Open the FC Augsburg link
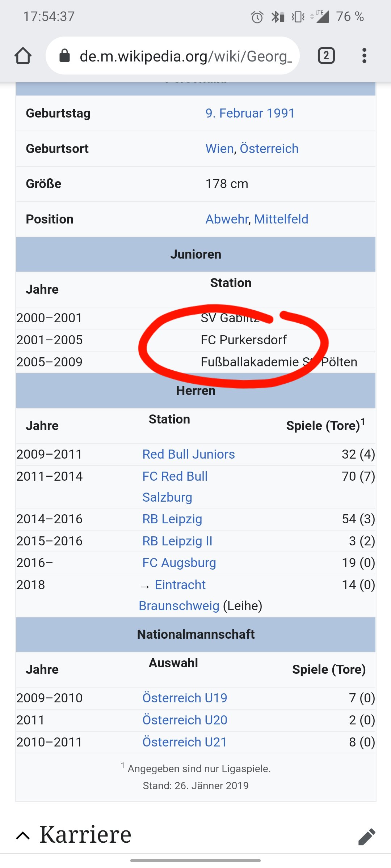The image size is (391, 868). point(179,563)
